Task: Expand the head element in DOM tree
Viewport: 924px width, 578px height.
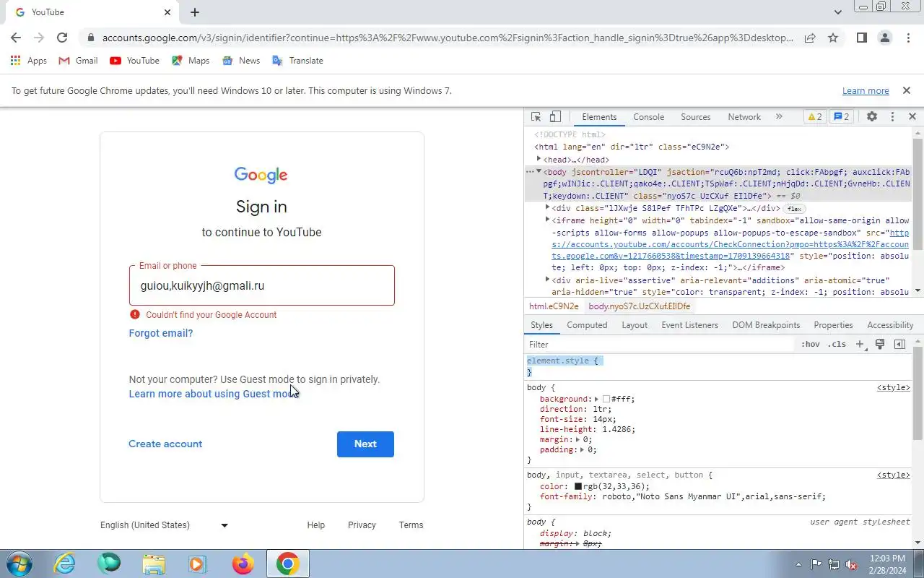Action: [x=539, y=159]
